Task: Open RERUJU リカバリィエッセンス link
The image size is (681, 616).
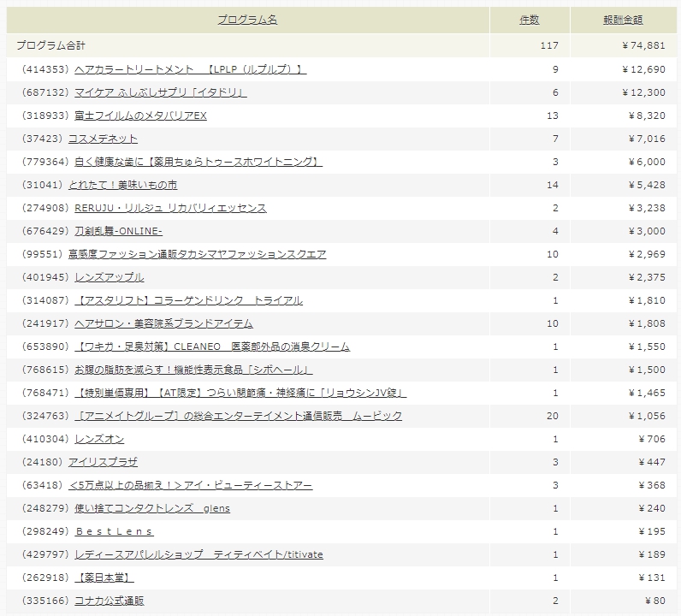Action: [170, 208]
